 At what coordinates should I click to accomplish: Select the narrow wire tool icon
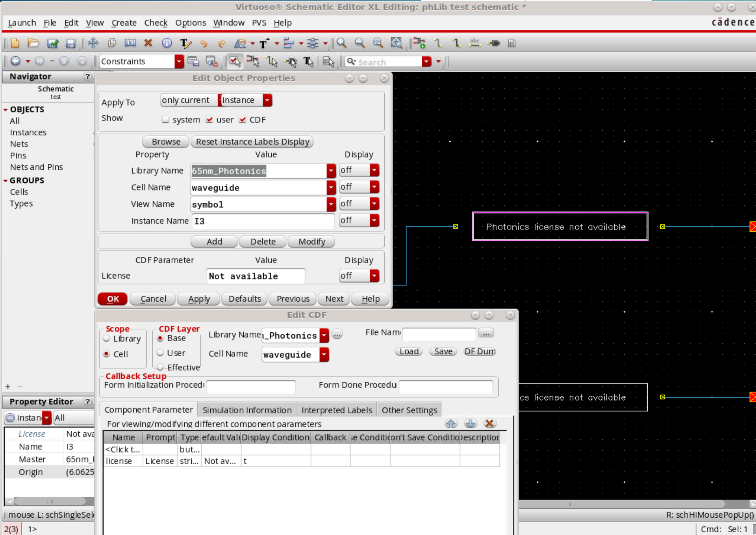pos(438,43)
